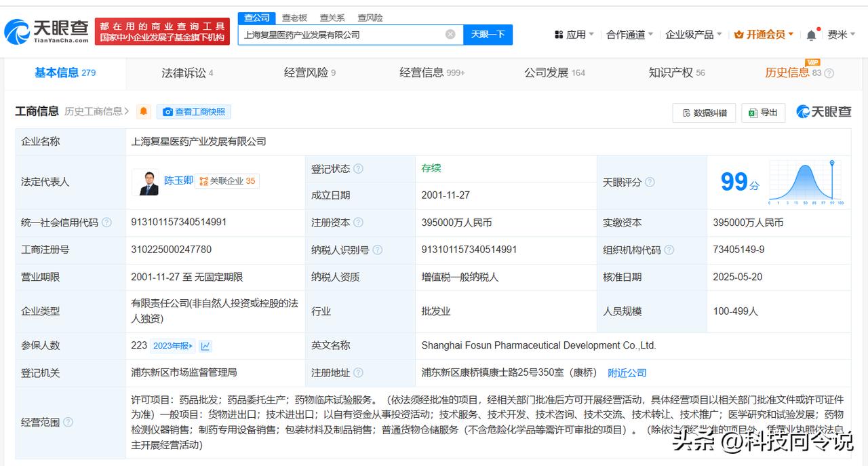Switch to the 查关系 search tab
The width and height of the screenshot is (868, 466).
pyautogui.click(x=332, y=18)
